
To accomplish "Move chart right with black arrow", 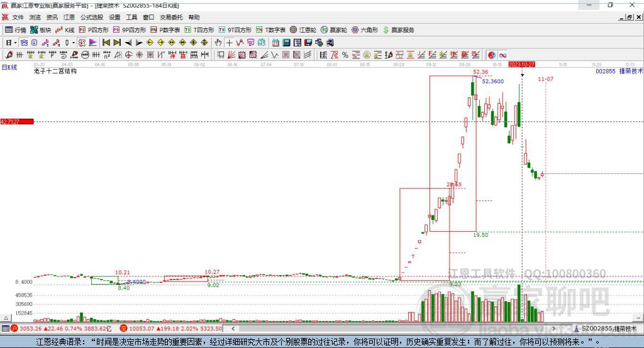I will tap(139, 43).
